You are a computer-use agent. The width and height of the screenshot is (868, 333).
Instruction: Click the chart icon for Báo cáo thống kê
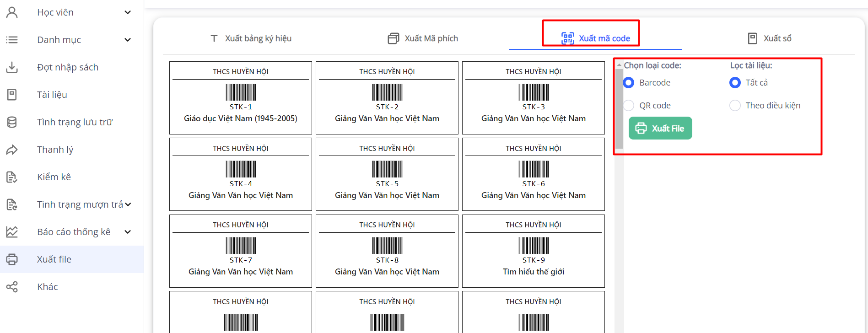[12, 232]
